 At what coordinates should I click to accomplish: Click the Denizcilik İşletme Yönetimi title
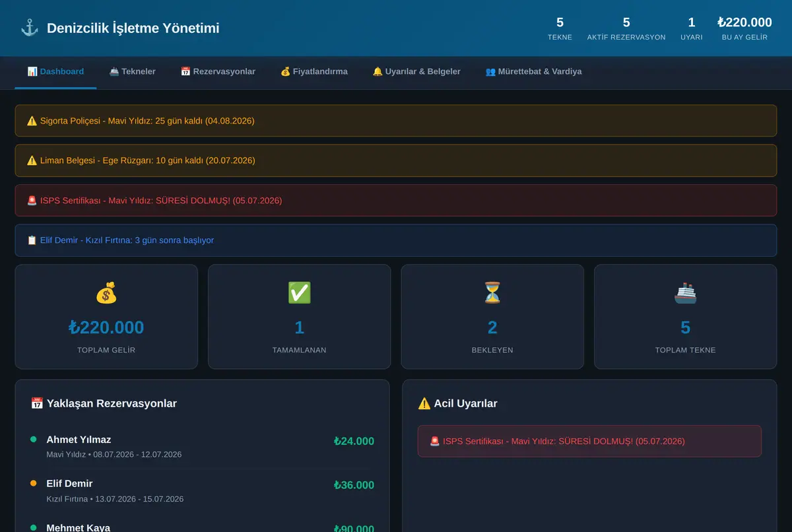(133, 28)
